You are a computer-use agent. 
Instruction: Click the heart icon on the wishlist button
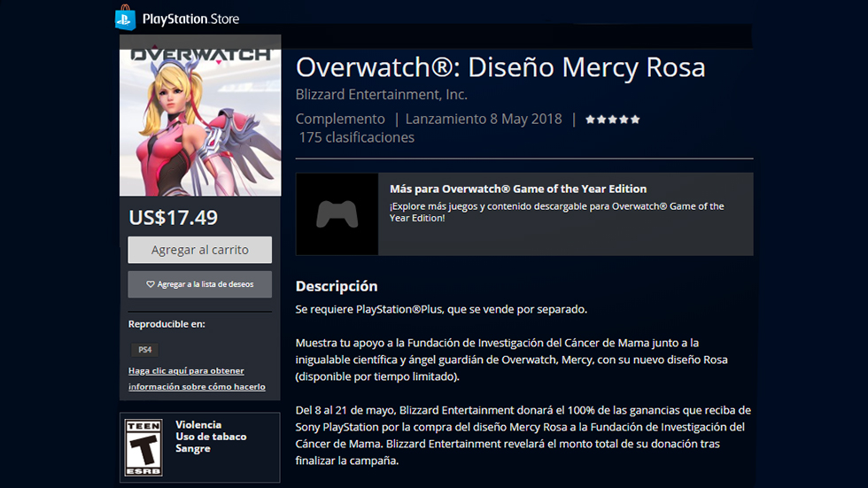click(x=150, y=284)
